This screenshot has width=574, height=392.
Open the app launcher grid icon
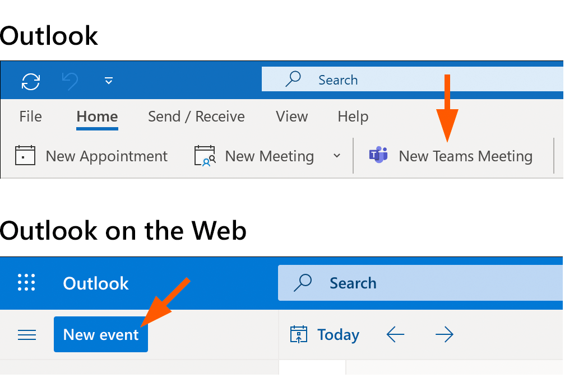coord(26,283)
